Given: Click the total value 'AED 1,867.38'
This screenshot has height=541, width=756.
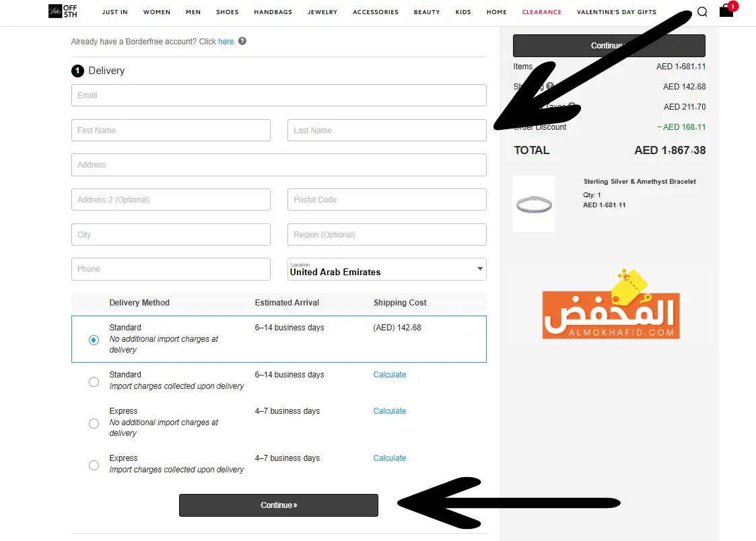Looking at the screenshot, I should (671, 150).
